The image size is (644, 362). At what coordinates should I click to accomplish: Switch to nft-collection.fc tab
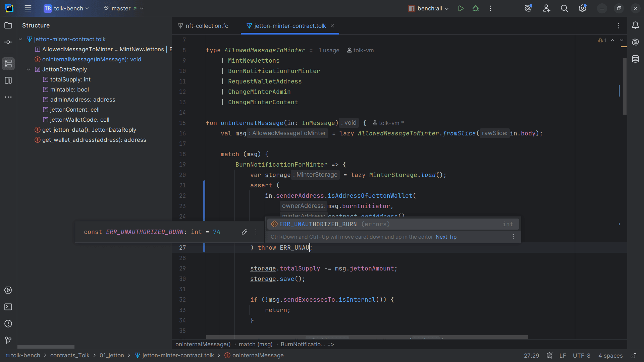pyautogui.click(x=203, y=26)
